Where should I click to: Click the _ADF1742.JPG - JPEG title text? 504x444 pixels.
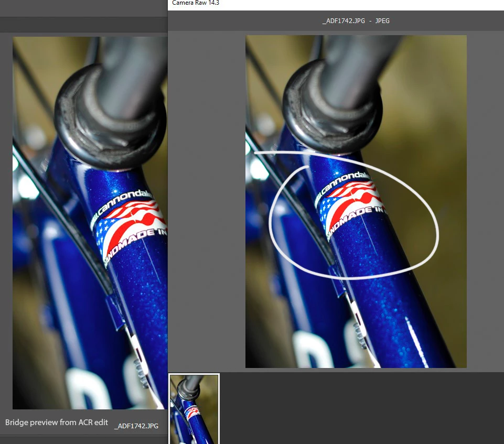pyautogui.click(x=356, y=21)
